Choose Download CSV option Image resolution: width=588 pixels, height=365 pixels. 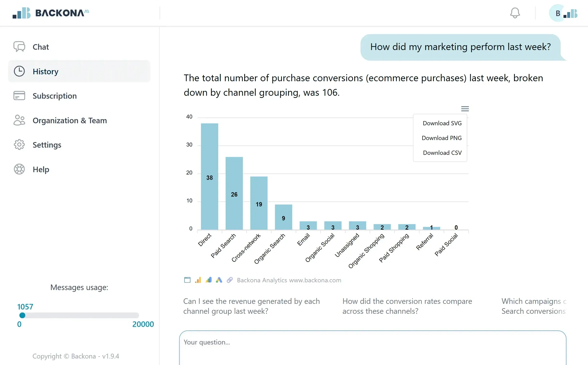[x=442, y=153]
